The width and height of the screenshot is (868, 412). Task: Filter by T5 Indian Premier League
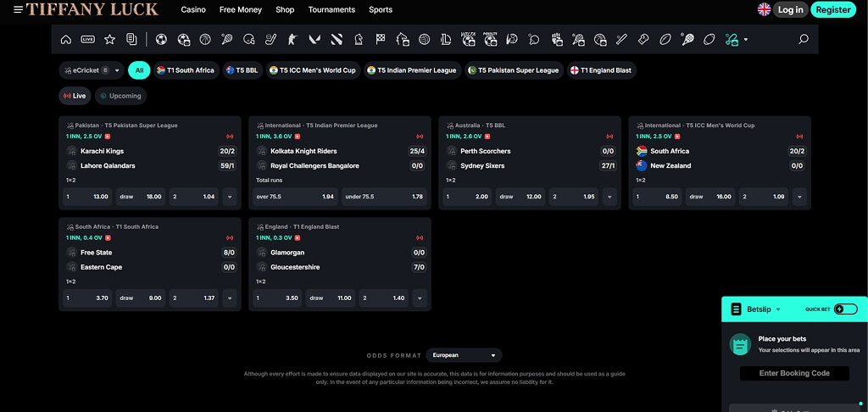pos(413,70)
